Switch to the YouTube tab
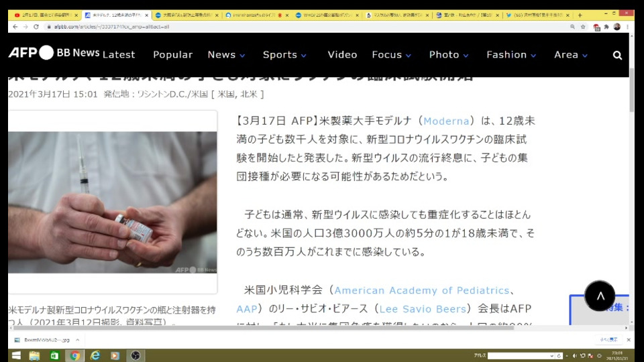 [x=42, y=15]
